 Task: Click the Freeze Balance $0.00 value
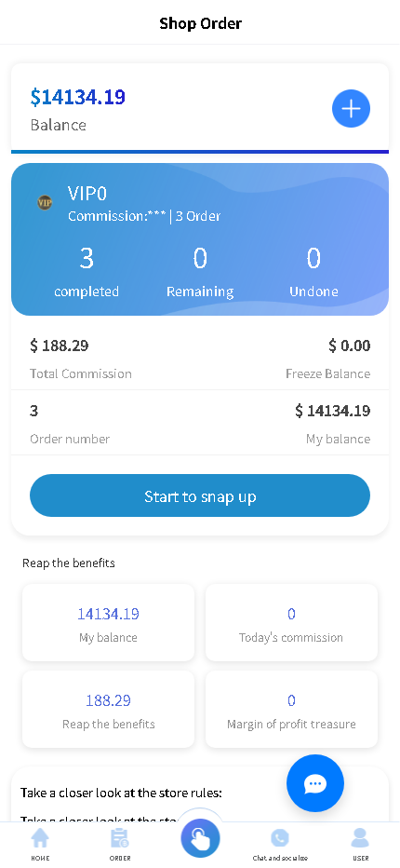(349, 346)
